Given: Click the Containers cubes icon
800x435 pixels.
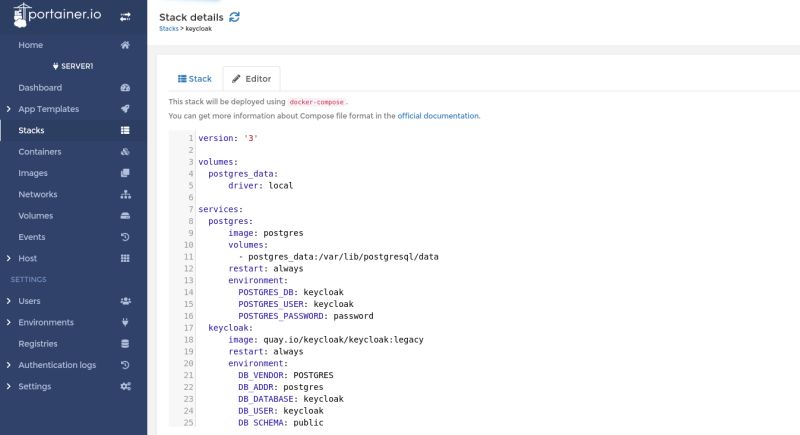Looking at the screenshot, I should [x=125, y=152].
